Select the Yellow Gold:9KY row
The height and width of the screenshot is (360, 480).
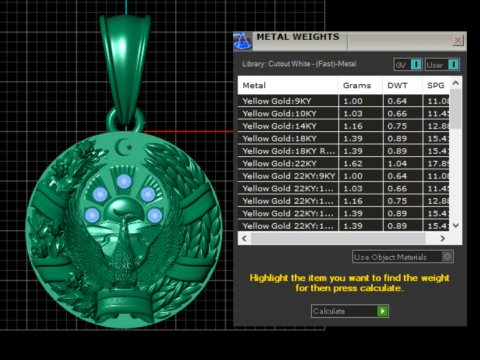click(343, 101)
